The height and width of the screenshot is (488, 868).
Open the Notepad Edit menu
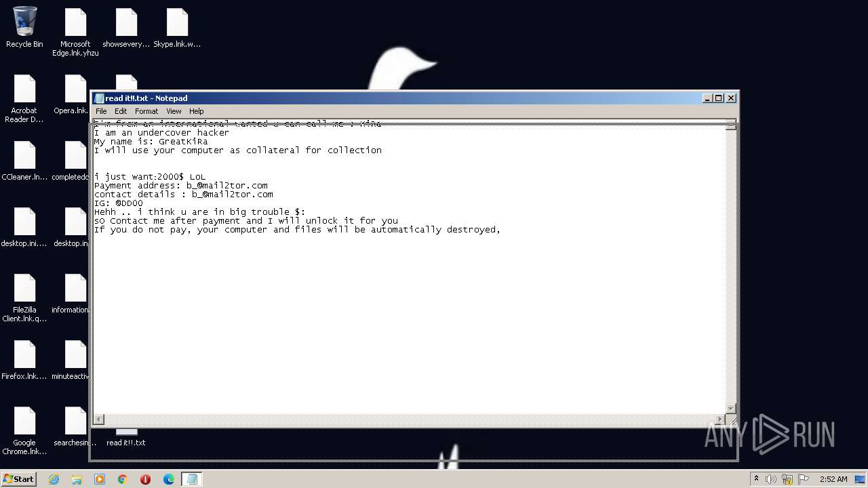121,111
